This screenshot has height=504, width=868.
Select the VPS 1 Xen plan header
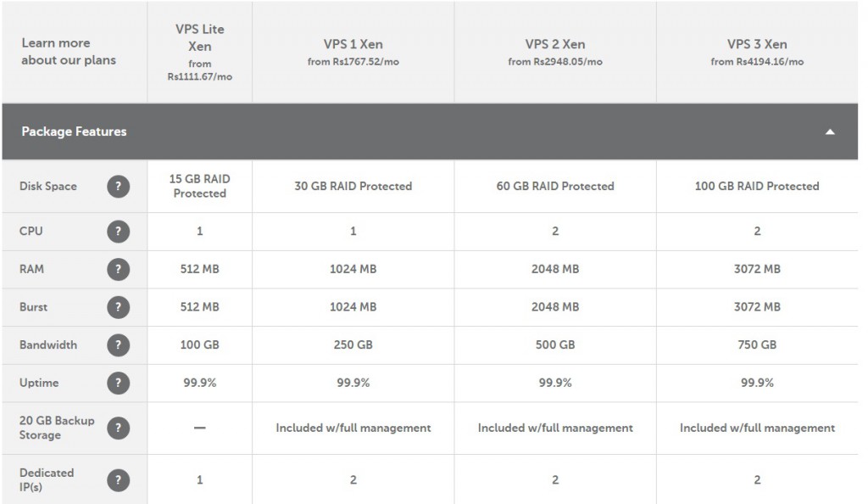click(353, 52)
